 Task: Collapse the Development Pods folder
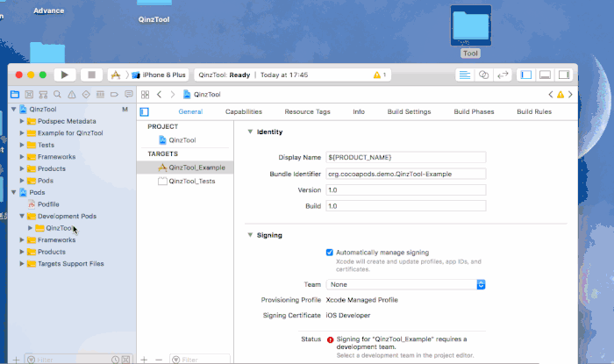(x=22, y=216)
